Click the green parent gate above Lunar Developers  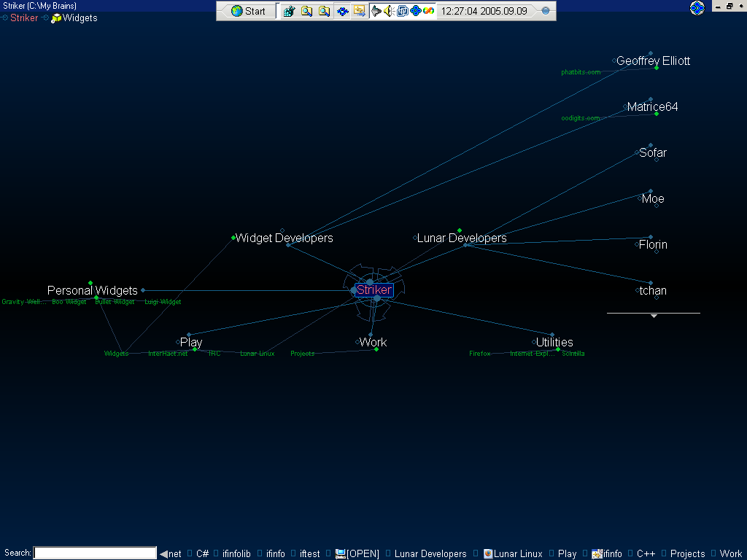(460, 230)
